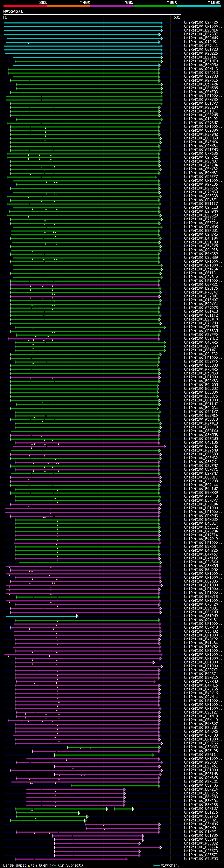Image resolution: width=224 pixels, height=868 pixels.
Task: Select the UniRef100_A2Q2Z6 label
Action: pyautogui.click(x=201, y=54)
